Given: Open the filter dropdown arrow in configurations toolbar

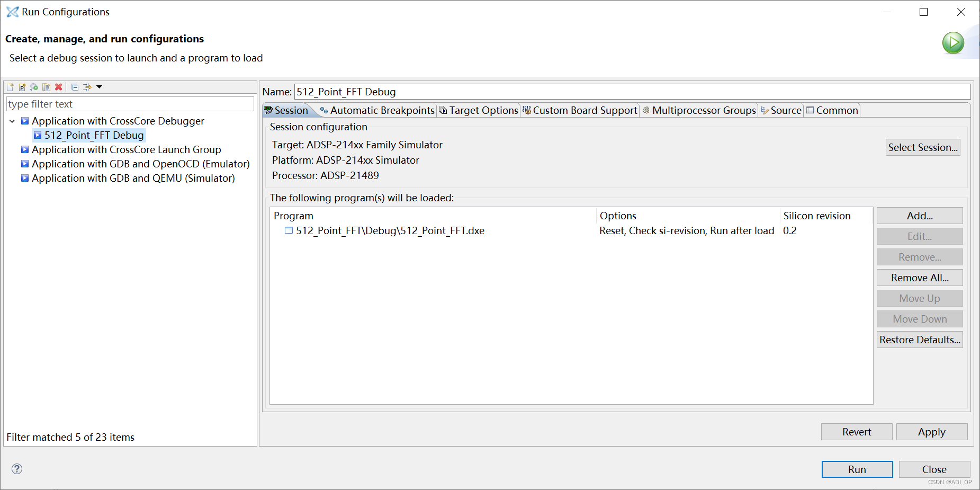Looking at the screenshot, I should click(x=99, y=87).
